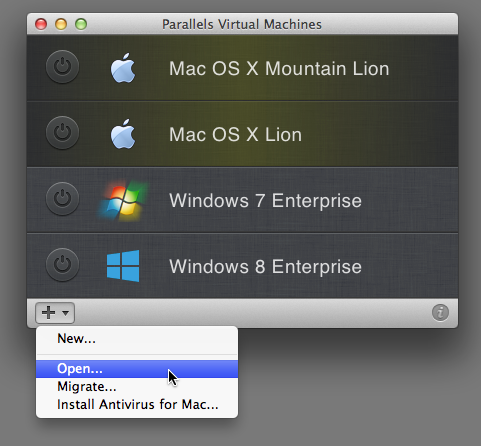
Task: Start the Windows 8 Enterprise virtual machine
Action: (x=62, y=265)
